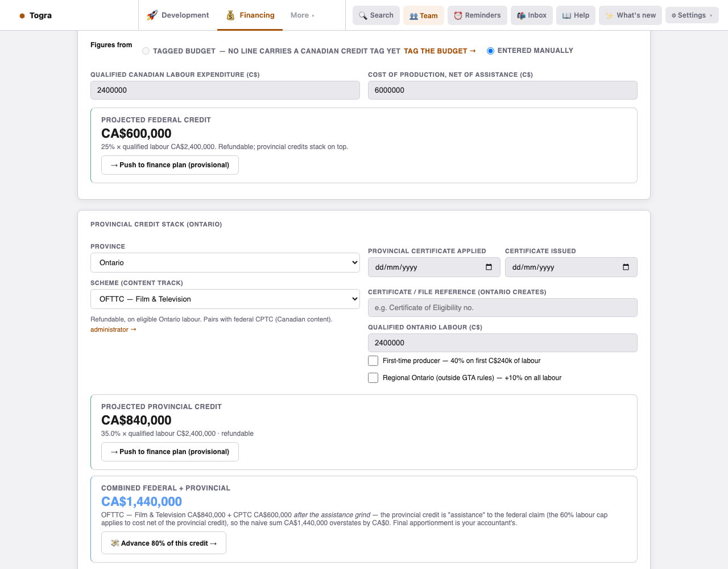Click the Qualified Ontario Labour input field

(503, 343)
